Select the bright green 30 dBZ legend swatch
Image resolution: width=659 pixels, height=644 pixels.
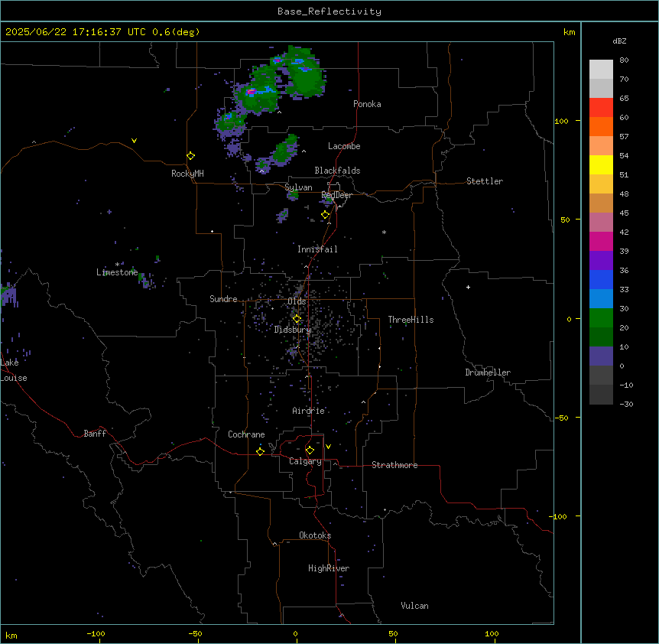pyautogui.click(x=601, y=318)
